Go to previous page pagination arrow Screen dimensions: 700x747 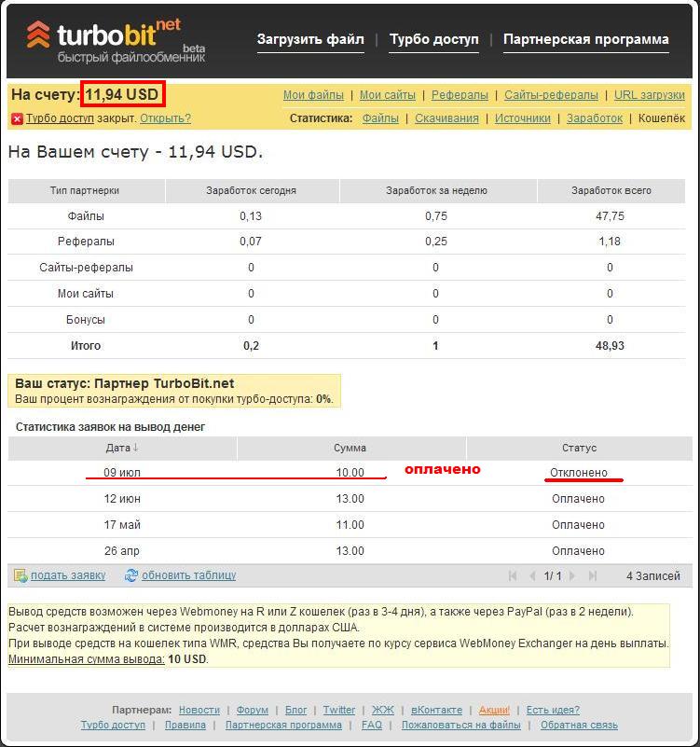point(533,576)
